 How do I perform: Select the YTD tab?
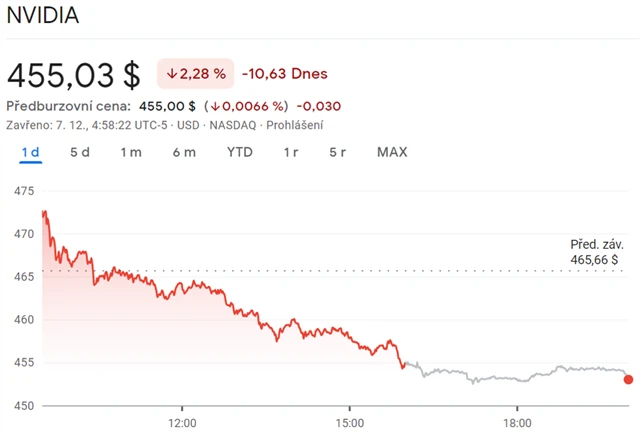point(240,152)
